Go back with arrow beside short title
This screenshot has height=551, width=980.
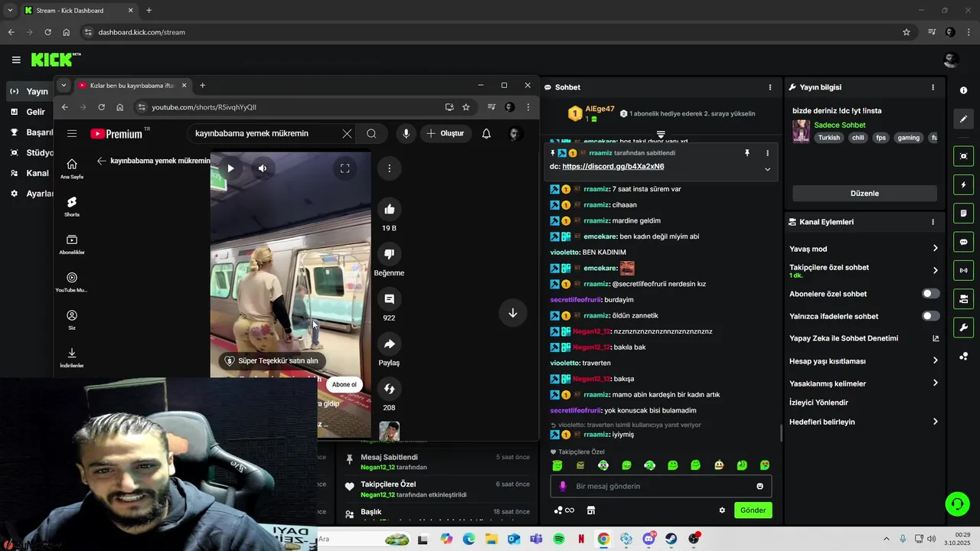pos(101,161)
